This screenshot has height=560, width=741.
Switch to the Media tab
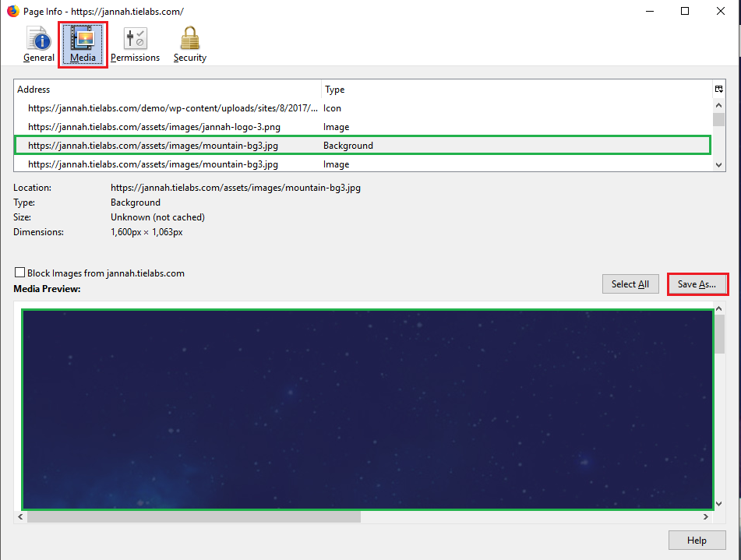click(83, 44)
